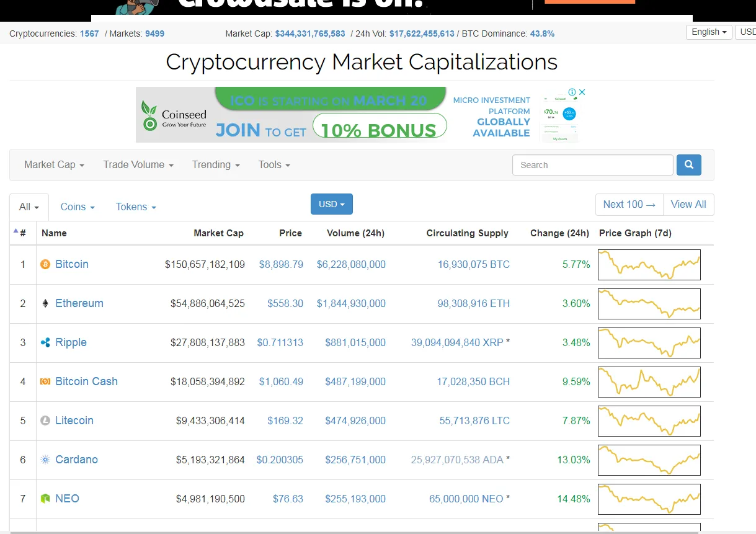This screenshot has height=534, width=756.
Task: Open the English language dropdown
Action: tap(709, 32)
